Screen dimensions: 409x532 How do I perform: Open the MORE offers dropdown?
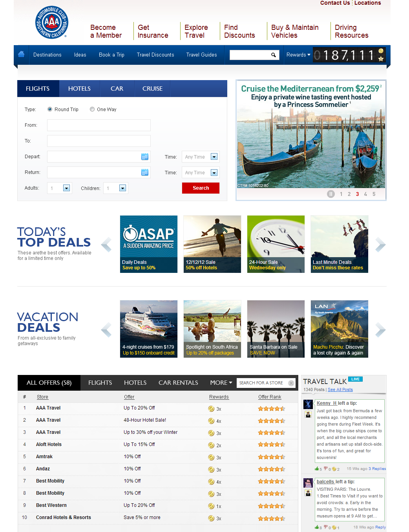pyautogui.click(x=221, y=383)
